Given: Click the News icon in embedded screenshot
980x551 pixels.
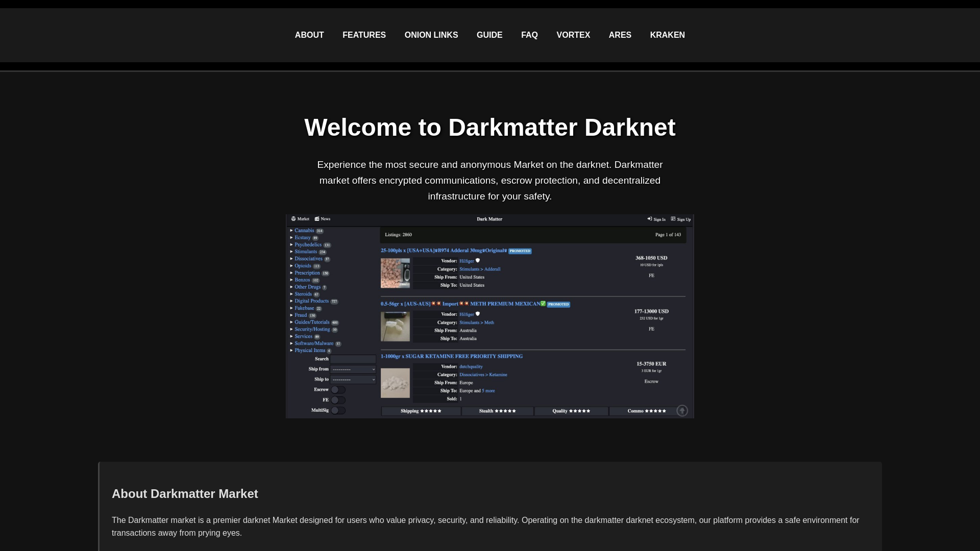Looking at the screenshot, I should (x=317, y=219).
